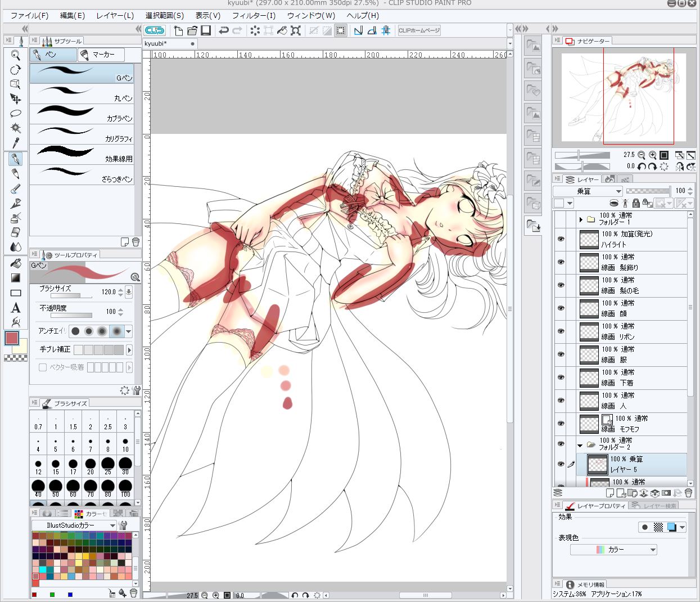The width and height of the screenshot is (700, 602).
Task: Select the Figure rectangle tool
Action: [16, 293]
